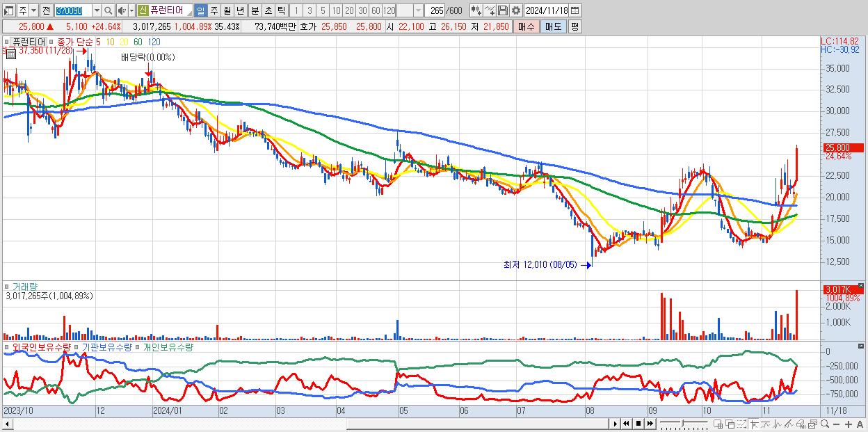Select the 30 interval button
Viewport: 868px width, 432px height.
pyautogui.click(x=362, y=10)
